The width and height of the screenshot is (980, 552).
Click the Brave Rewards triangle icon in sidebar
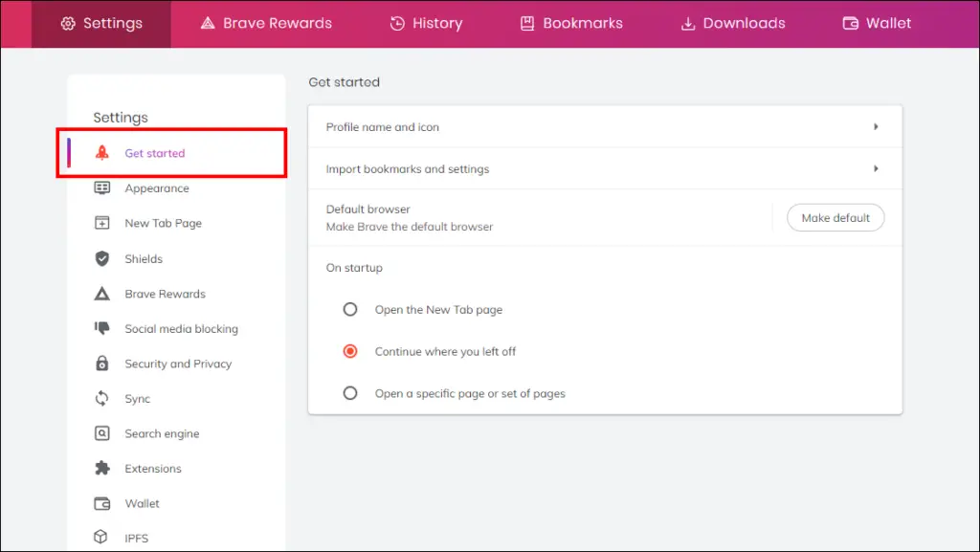coord(101,294)
